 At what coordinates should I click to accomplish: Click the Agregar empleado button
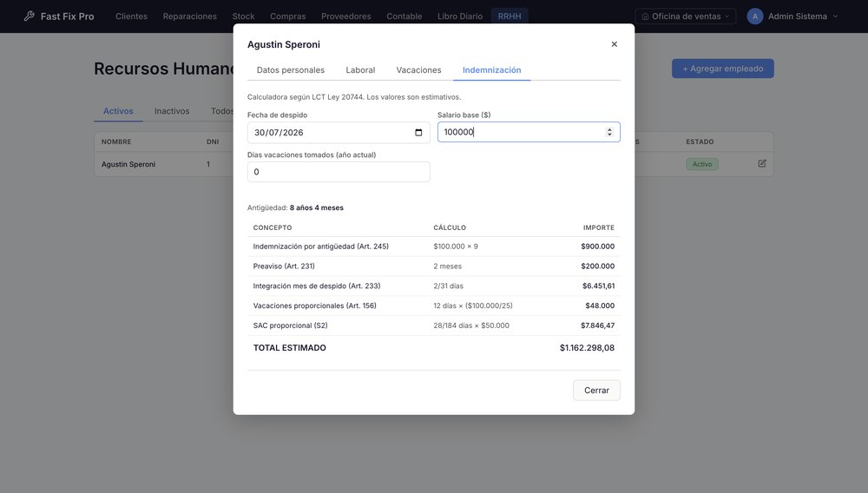(x=722, y=69)
